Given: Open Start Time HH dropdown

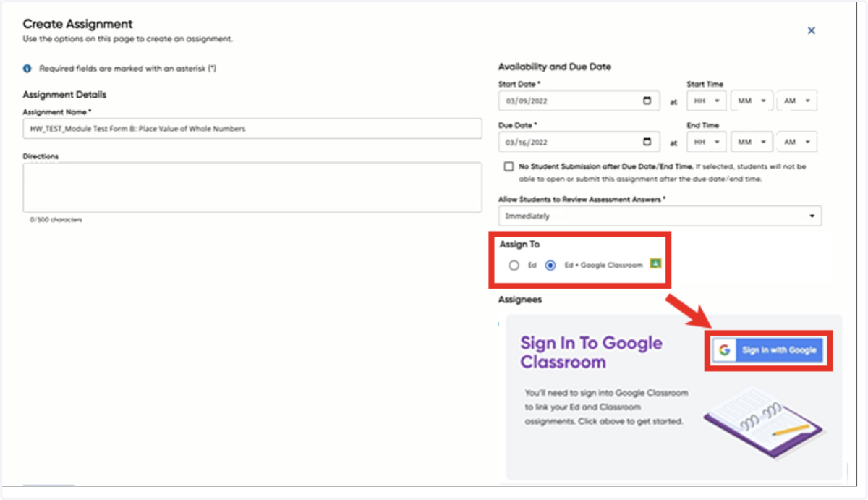Looking at the screenshot, I should click(706, 101).
